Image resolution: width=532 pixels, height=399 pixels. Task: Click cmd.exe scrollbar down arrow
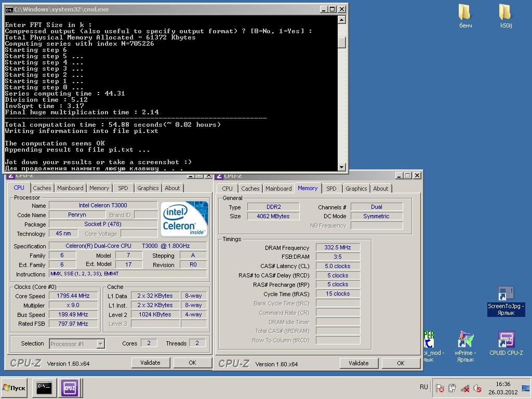click(342, 167)
